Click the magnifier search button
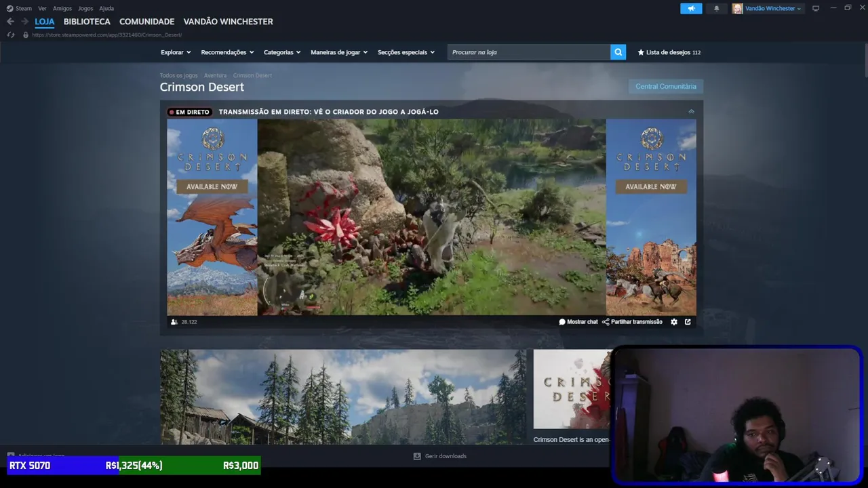 pos(618,52)
